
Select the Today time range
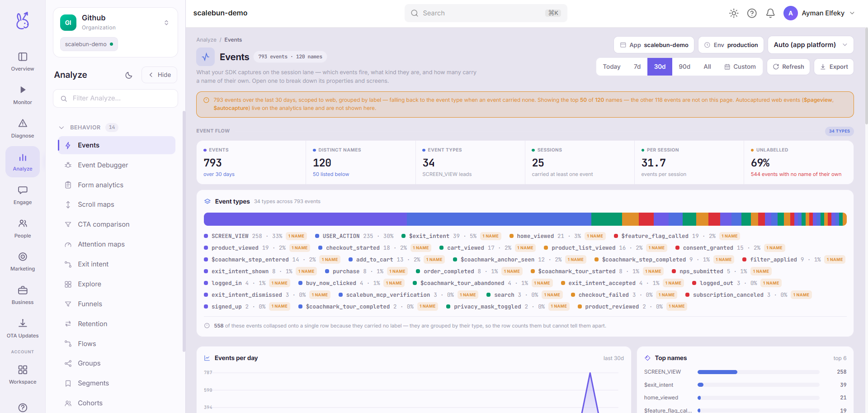pos(611,66)
